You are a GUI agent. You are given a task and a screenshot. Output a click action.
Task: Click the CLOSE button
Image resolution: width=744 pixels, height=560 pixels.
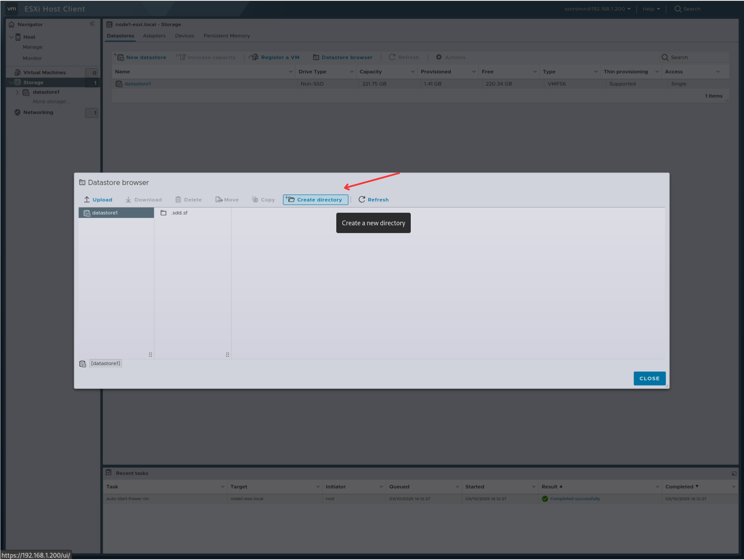(x=649, y=378)
